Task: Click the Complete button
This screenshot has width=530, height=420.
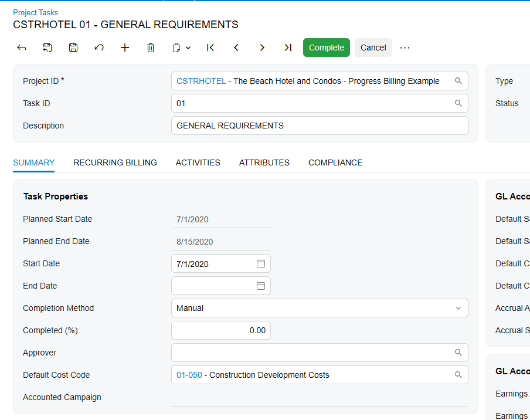Action: pos(327,48)
